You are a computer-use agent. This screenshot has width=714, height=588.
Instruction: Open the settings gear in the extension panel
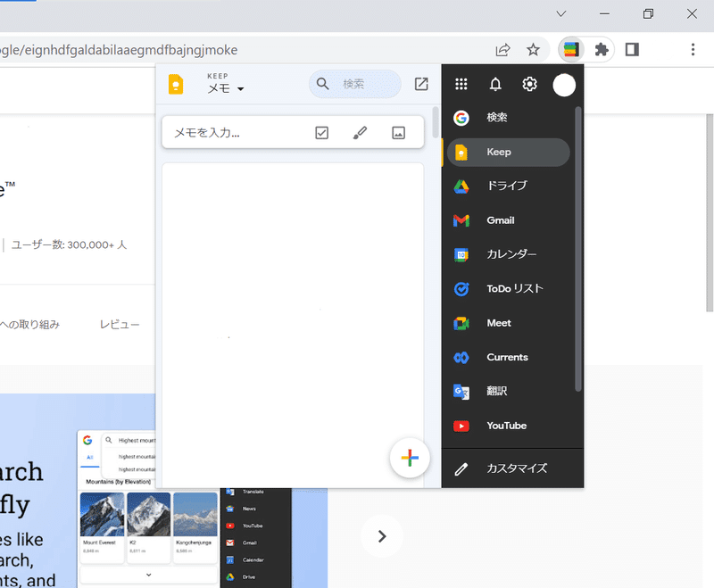529,84
